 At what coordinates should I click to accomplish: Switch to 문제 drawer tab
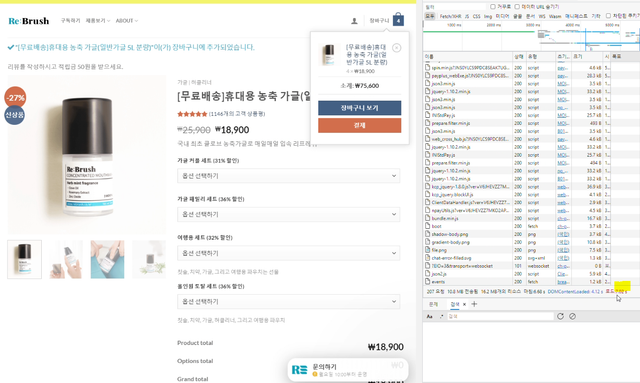tap(433, 304)
